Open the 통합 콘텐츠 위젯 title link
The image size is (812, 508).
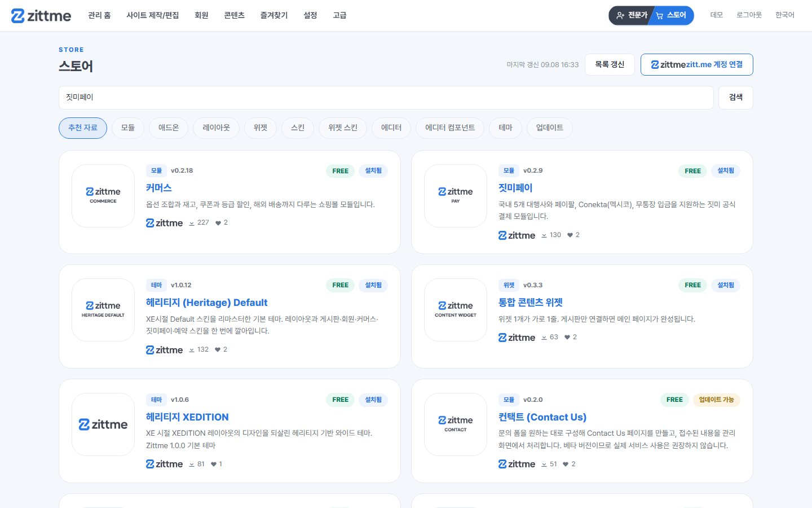[531, 303]
